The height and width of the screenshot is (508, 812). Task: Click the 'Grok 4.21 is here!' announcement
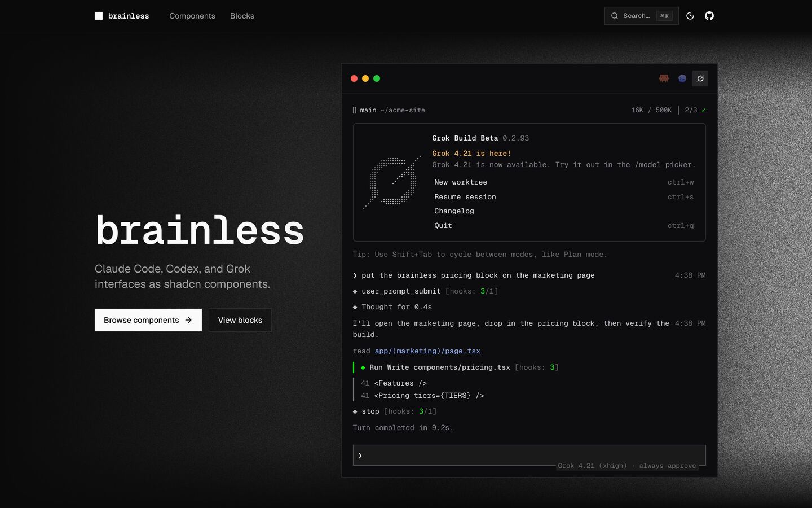(x=471, y=154)
